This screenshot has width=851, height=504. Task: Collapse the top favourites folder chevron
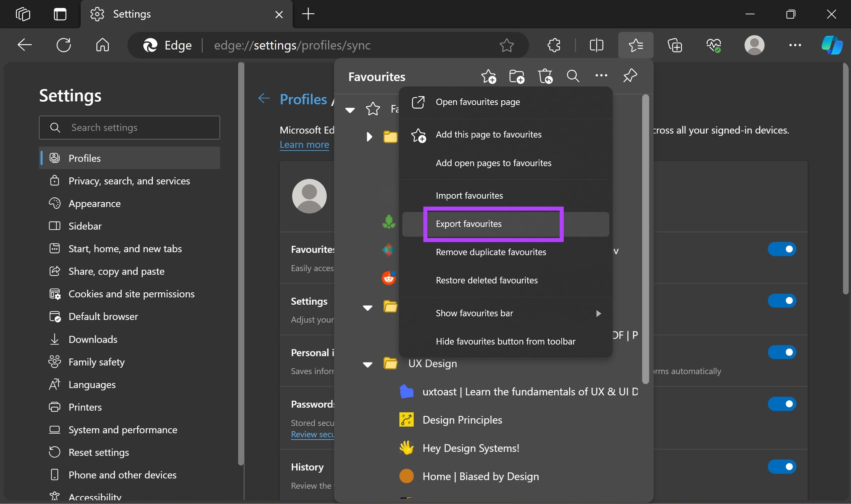point(350,110)
